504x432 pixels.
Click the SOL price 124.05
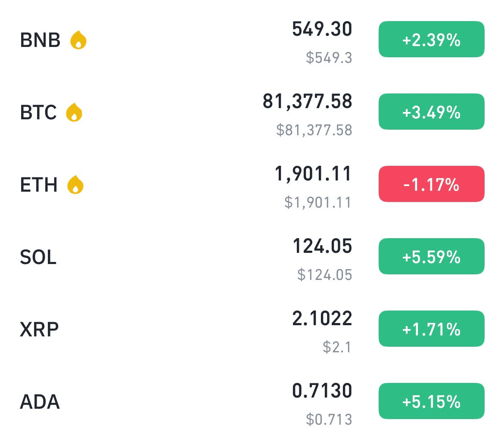[x=322, y=246]
